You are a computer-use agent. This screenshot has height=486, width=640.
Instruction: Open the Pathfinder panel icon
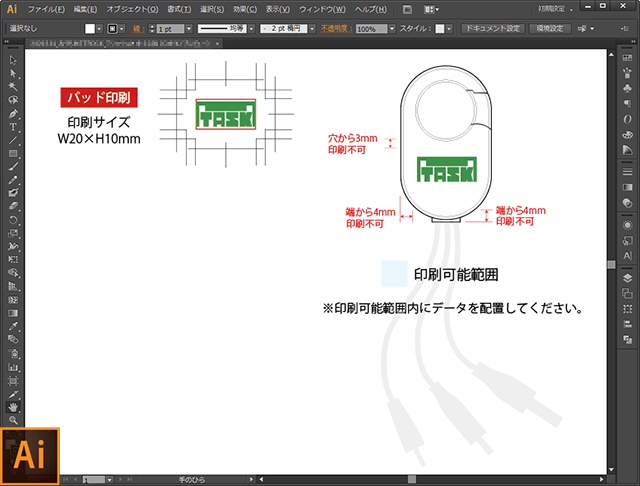(x=627, y=340)
